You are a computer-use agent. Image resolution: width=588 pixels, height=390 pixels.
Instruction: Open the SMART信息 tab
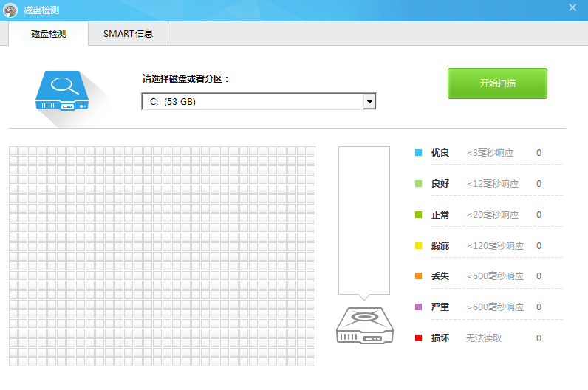[128, 34]
